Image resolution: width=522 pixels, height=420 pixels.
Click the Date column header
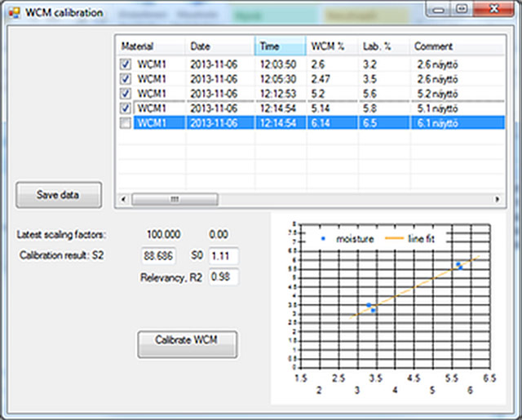tap(220, 46)
